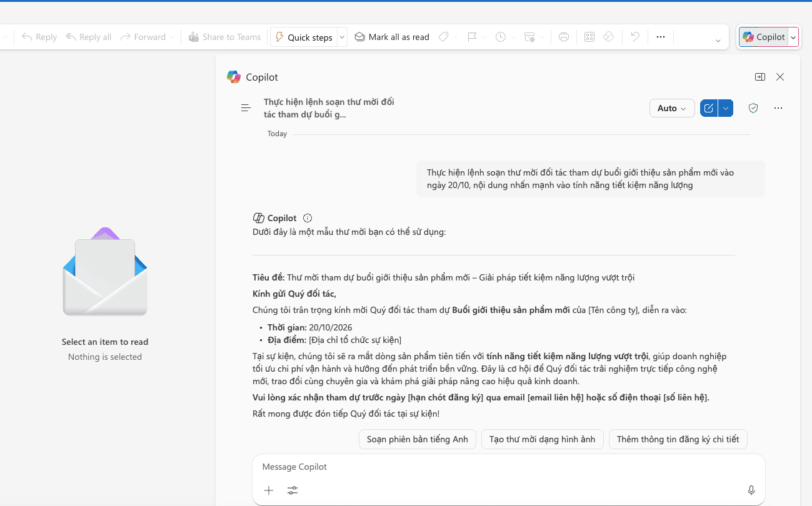The width and height of the screenshot is (812, 506).
Task: Click suggestion Soạn phiên bản tiếng Anh
Action: (418, 439)
